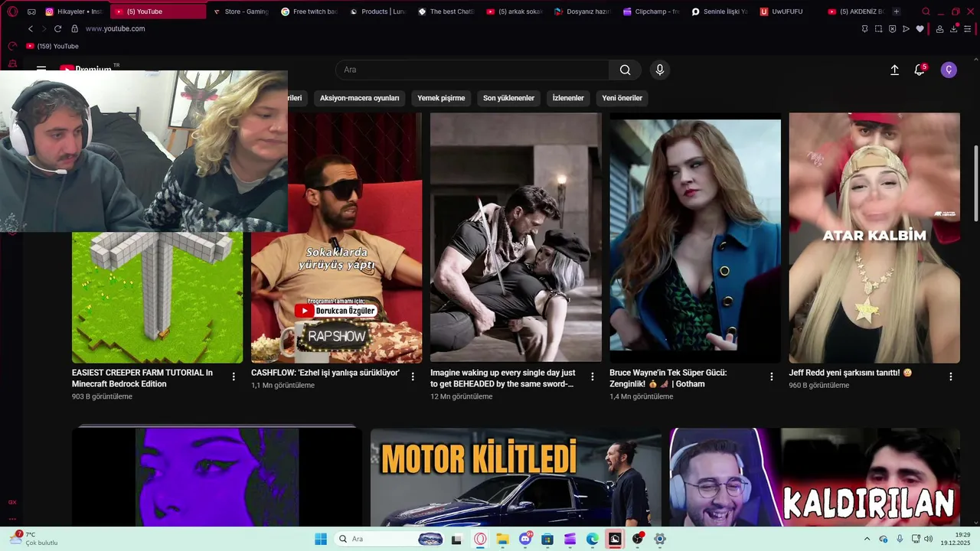Select the İzlenenler filter chip
This screenshot has width=980, height=551.
[x=568, y=98]
